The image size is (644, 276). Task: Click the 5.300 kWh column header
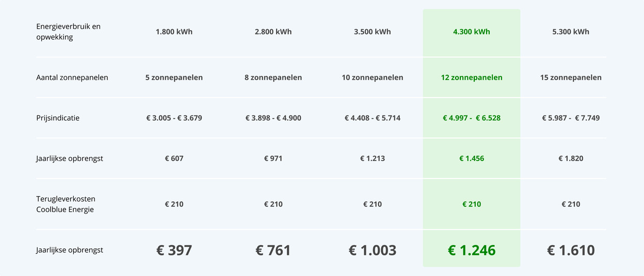click(570, 32)
